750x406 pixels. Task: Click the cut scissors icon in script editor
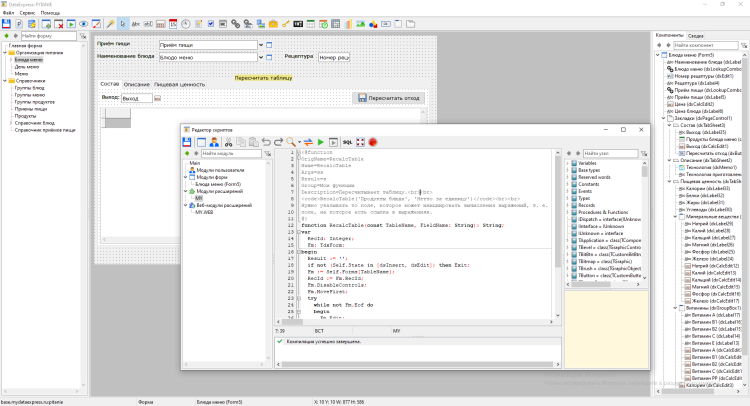[x=227, y=143]
